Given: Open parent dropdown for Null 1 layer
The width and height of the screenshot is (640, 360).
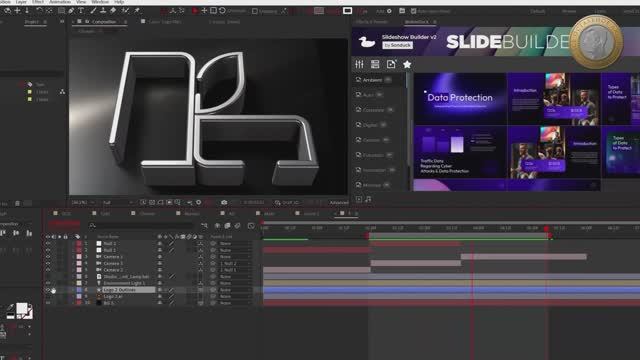Looking at the screenshot, I should [235, 250].
